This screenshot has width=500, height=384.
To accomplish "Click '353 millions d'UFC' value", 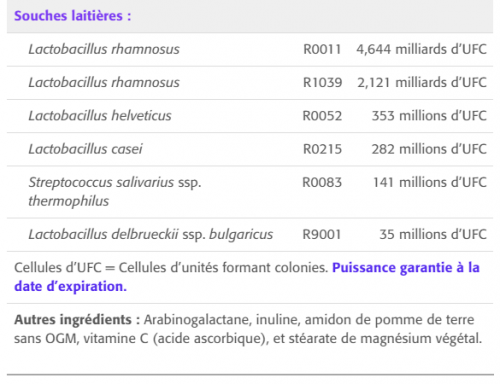I will pos(429,116).
